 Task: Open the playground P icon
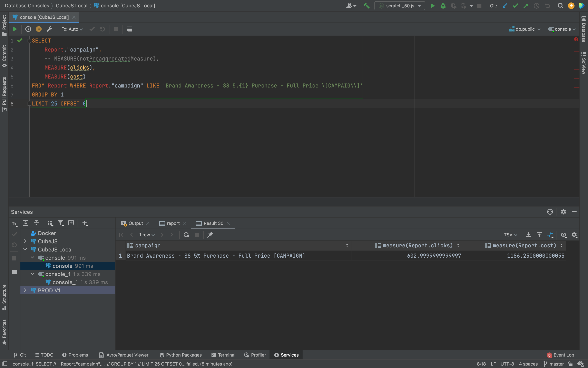tap(39, 29)
